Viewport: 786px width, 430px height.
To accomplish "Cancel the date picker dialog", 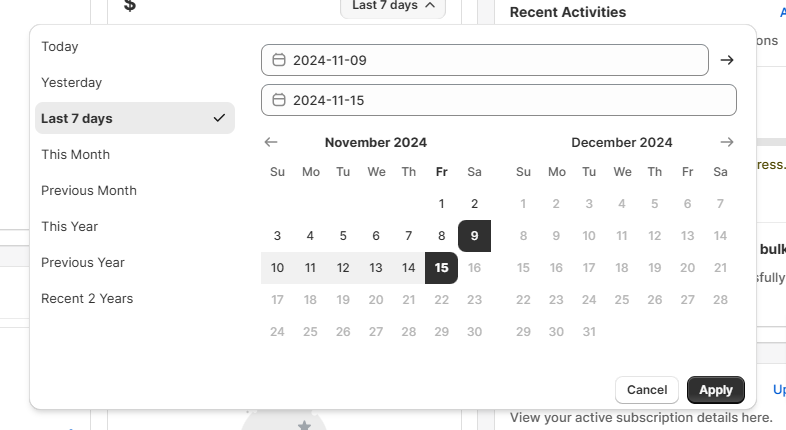I will coord(647,390).
